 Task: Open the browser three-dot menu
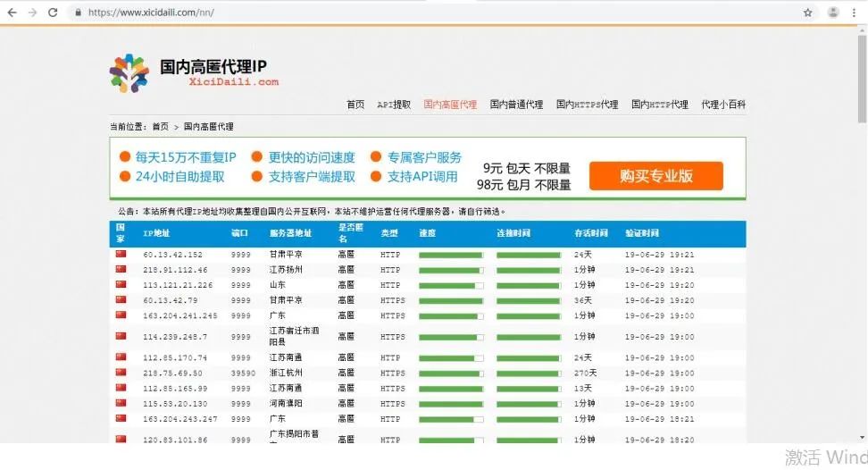pos(855,13)
